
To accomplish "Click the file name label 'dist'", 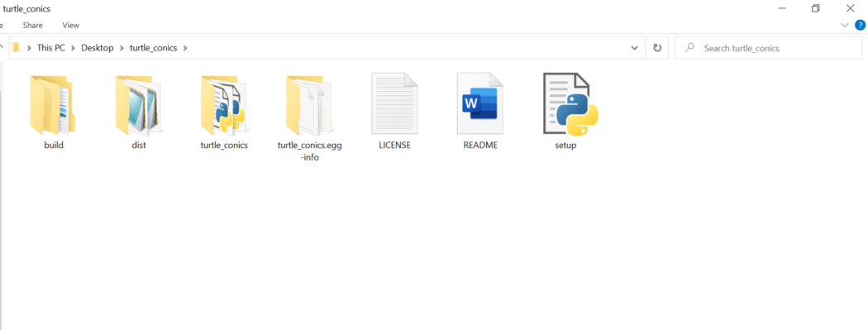I will pos(138,146).
